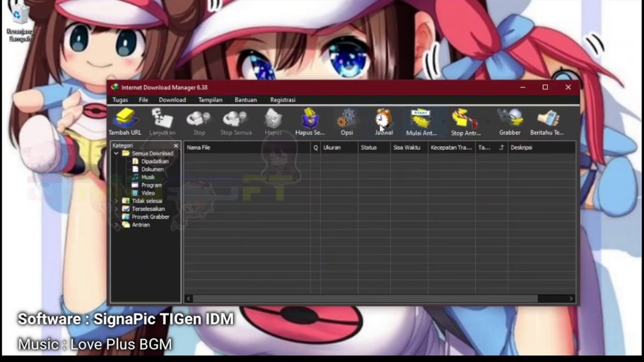Viewport: 644px width, 362px height.
Task: Click the horizontal scrollbar thumb
Action: 365,299
